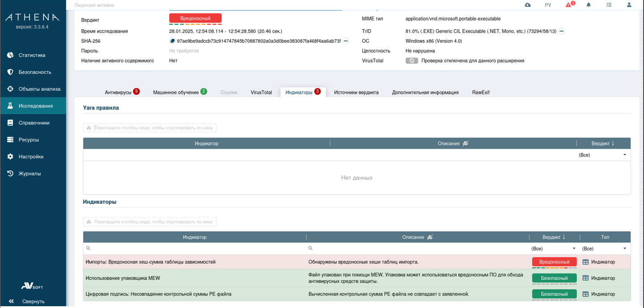Toggle the Описание column icon in the Yara table
Screen dimensions: 644x308
tap(465, 143)
